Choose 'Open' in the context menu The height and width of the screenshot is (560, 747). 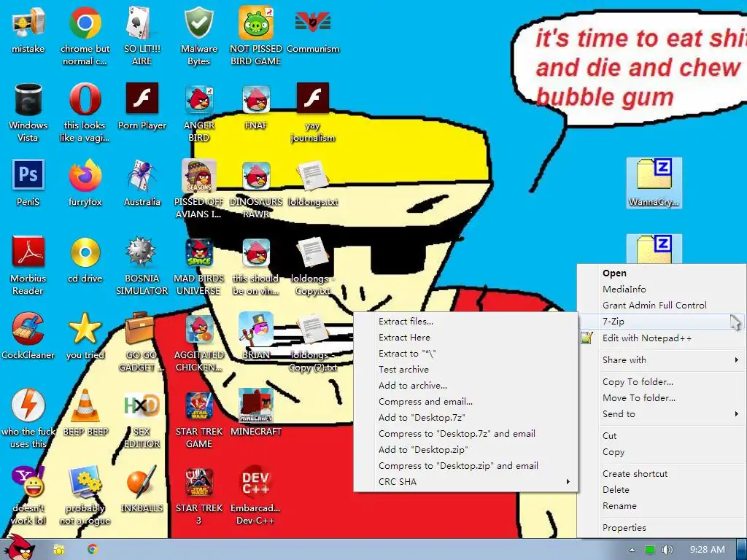coord(661,273)
